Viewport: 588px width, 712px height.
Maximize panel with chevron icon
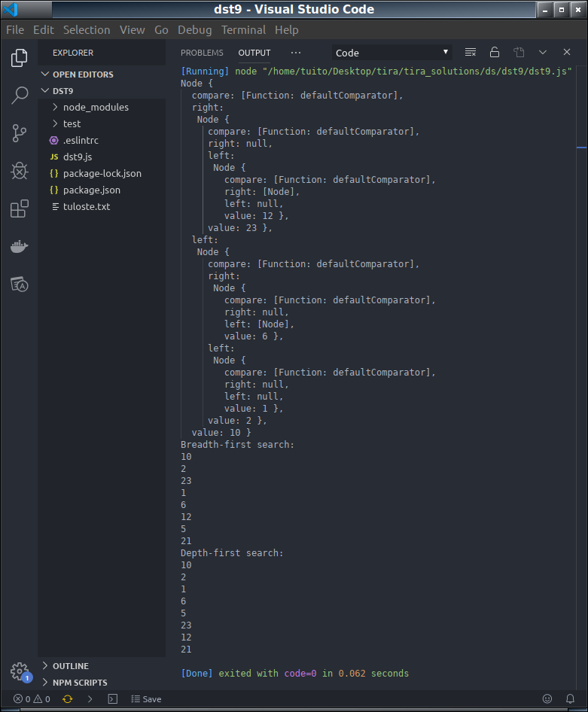pos(543,52)
